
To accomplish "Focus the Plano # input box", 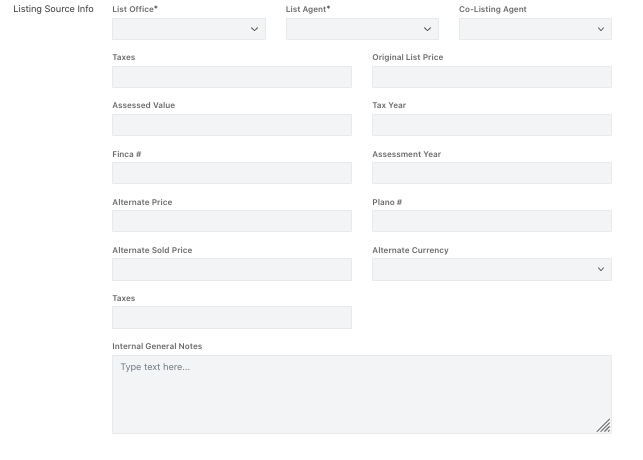I will tap(492, 221).
